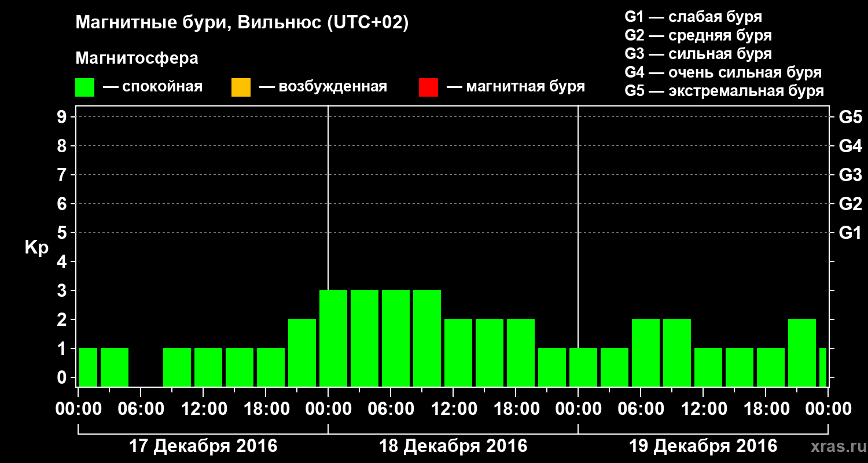The image size is (868, 463).
Task: Click the first Kp 3 bar on 18 December
Action: point(333,338)
